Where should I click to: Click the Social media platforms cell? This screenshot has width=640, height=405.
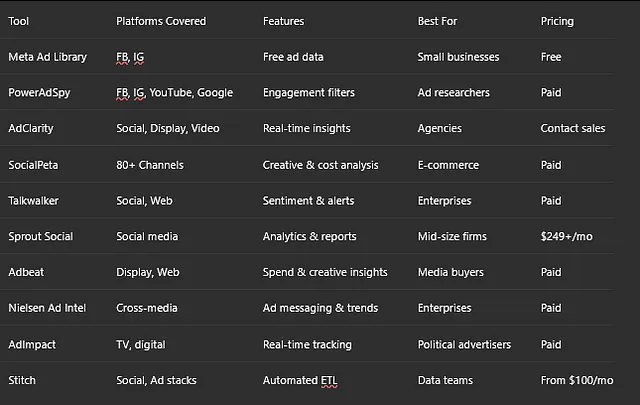(147, 237)
